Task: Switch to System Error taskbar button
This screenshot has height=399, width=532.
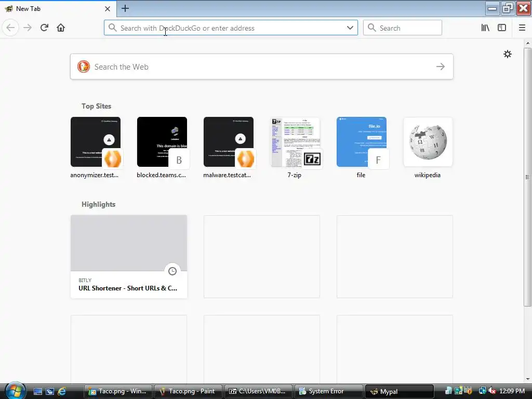Action: pyautogui.click(x=328, y=391)
